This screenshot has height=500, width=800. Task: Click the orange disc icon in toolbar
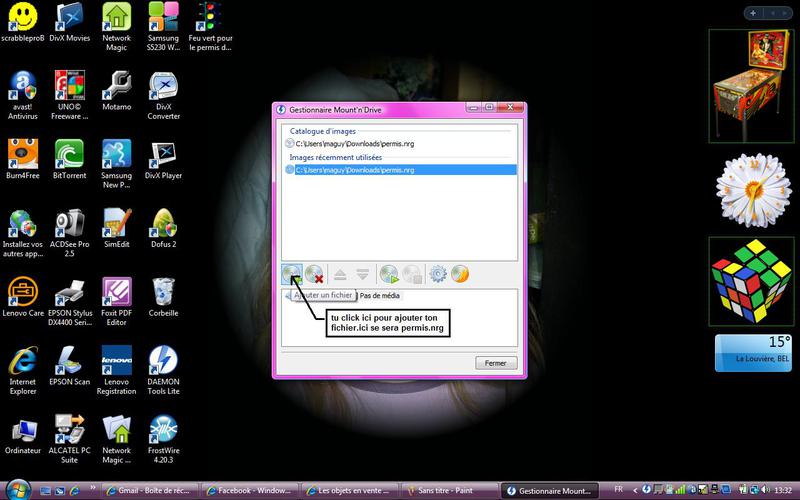pyautogui.click(x=460, y=273)
